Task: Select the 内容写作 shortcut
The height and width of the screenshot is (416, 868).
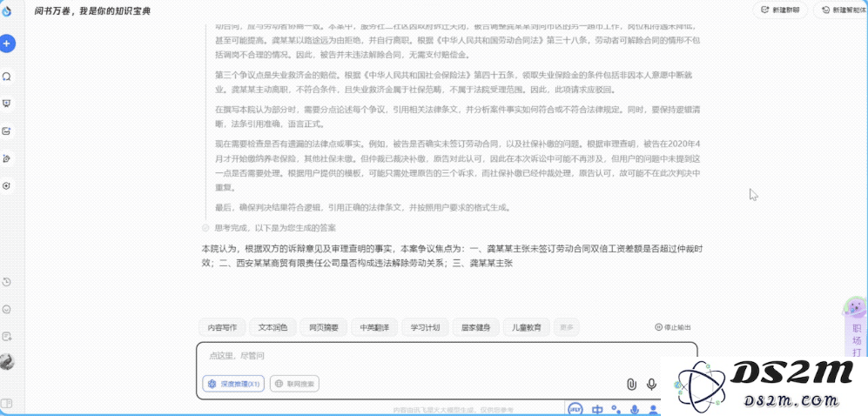Action: coord(222,327)
